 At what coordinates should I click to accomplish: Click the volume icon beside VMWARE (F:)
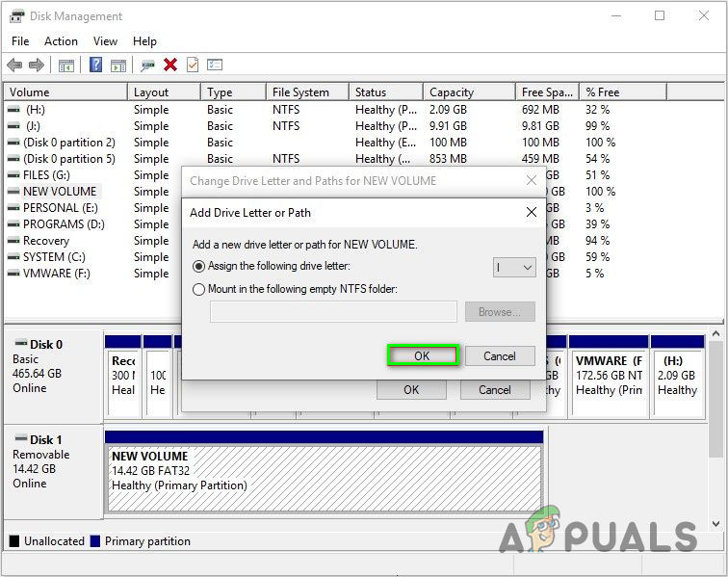[13, 274]
